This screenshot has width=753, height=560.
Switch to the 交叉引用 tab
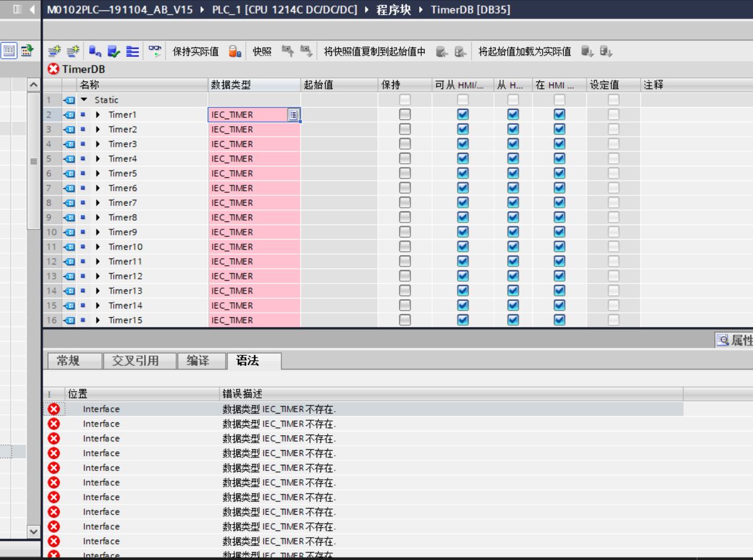pos(135,361)
